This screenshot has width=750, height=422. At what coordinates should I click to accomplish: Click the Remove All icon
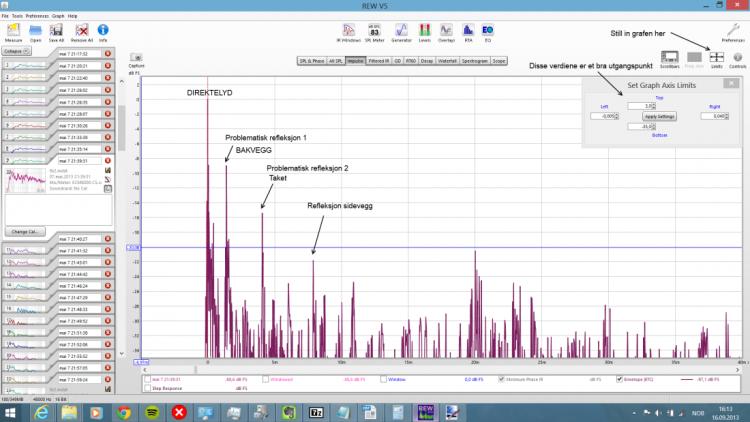(82, 32)
